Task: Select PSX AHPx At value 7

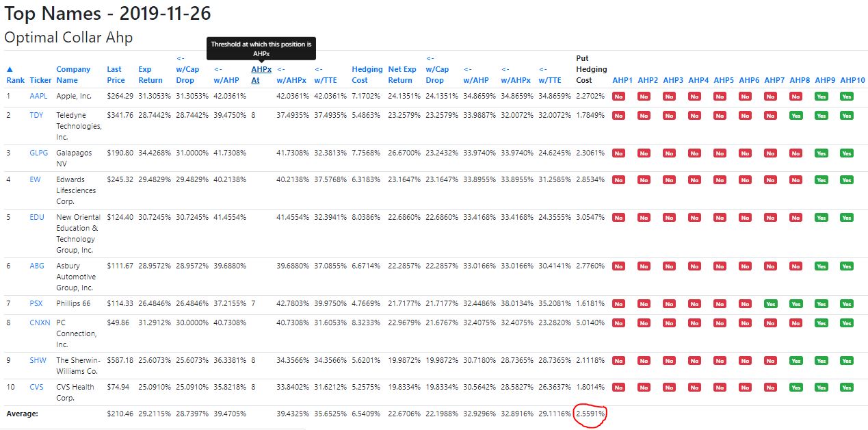Action: click(x=253, y=303)
